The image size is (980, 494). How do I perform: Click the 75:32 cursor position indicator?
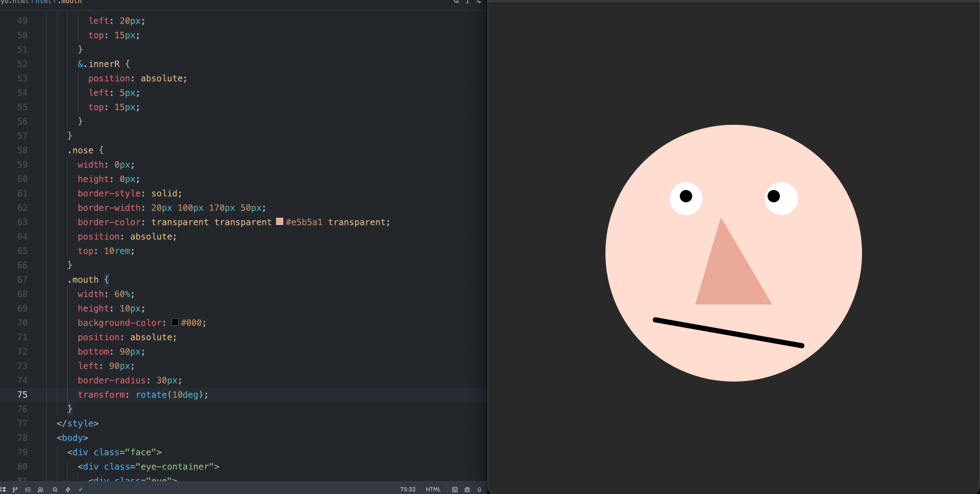(x=408, y=489)
